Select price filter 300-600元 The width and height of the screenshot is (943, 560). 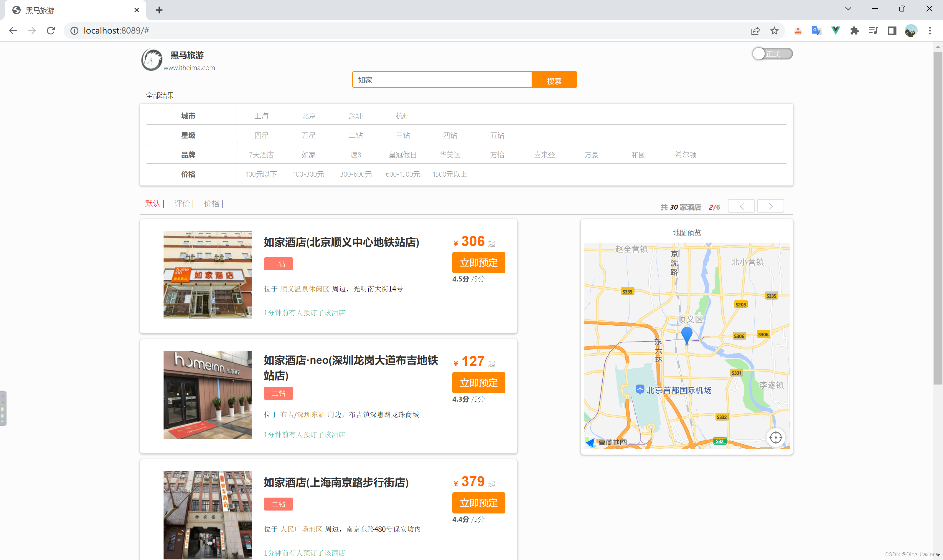356,174
